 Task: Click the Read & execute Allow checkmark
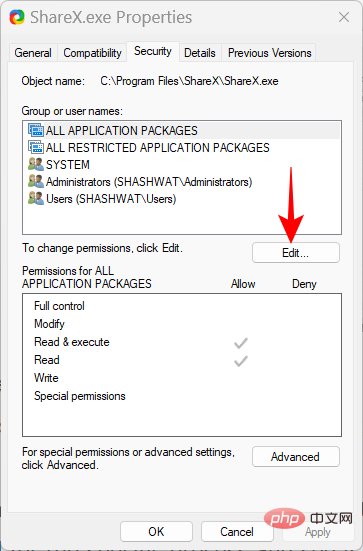pos(241,343)
